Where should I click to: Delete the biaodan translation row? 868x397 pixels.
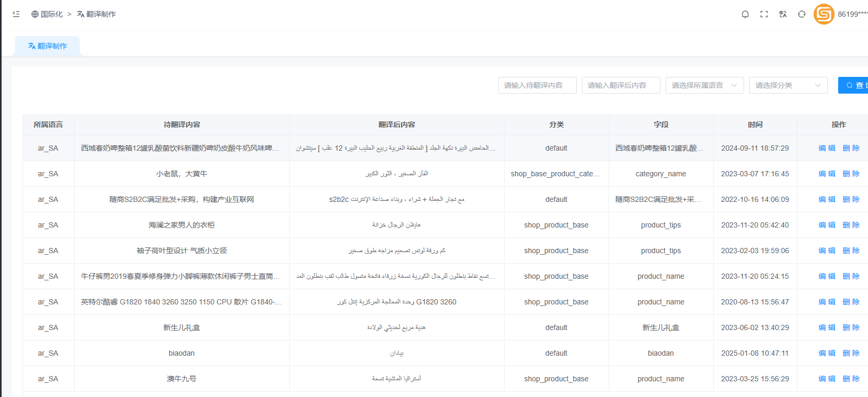click(x=851, y=353)
